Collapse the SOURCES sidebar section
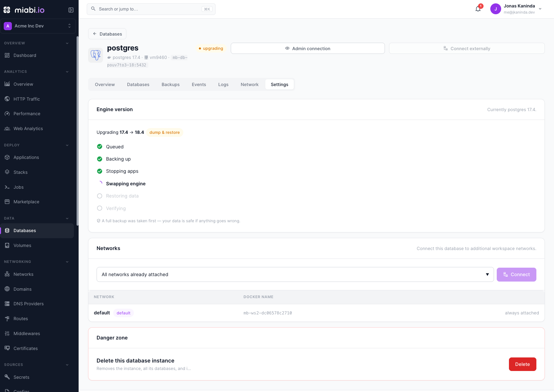Screen dimensions: 554x392 (67, 365)
